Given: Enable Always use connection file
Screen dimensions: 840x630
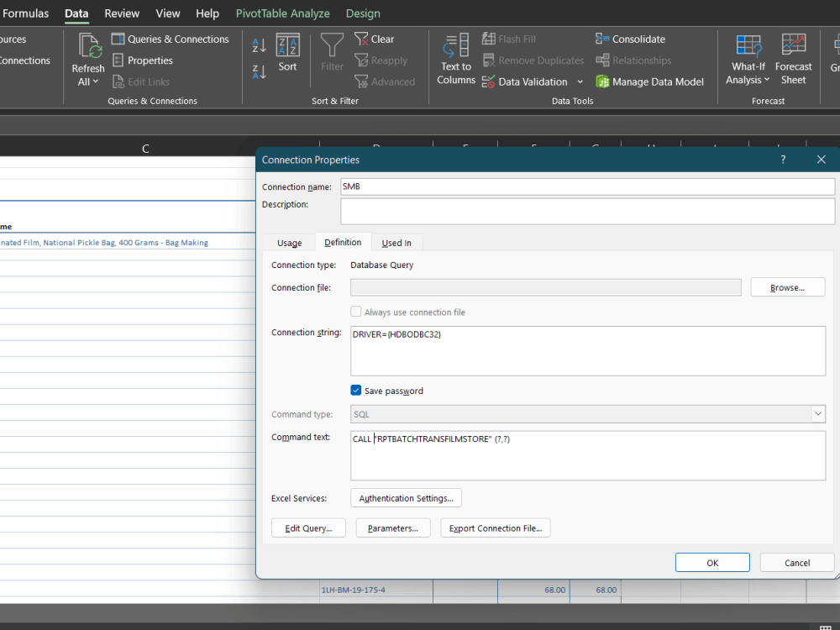Looking at the screenshot, I should (x=355, y=311).
